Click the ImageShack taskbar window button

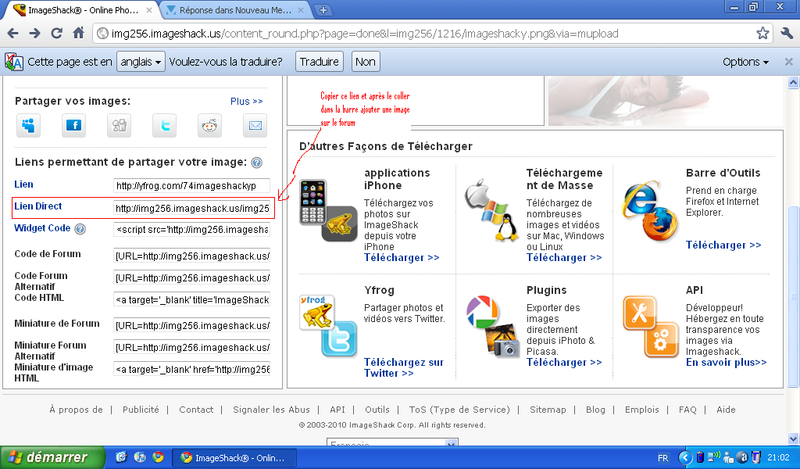(x=234, y=458)
